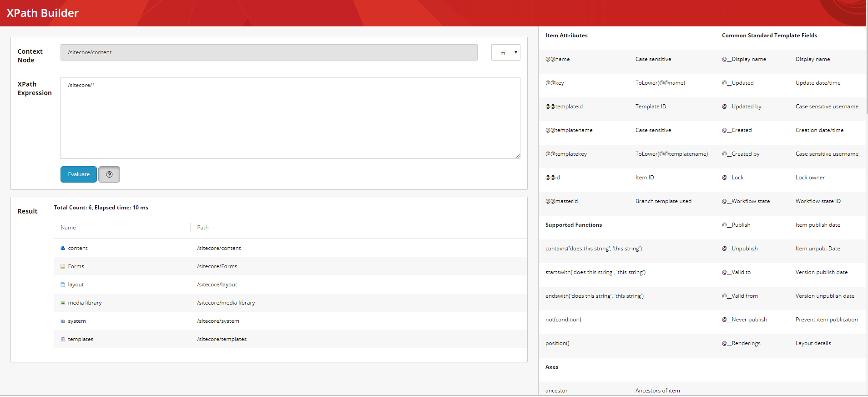Click the '@@id' attribute entry
The height and width of the screenshot is (397, 868).
553,178
